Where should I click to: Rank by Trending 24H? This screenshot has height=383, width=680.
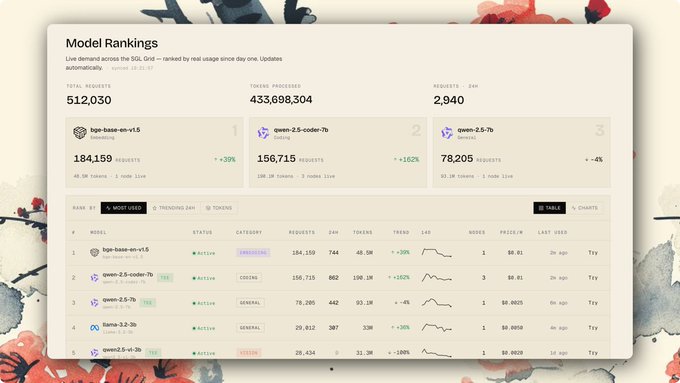click(x=174, y=208)
